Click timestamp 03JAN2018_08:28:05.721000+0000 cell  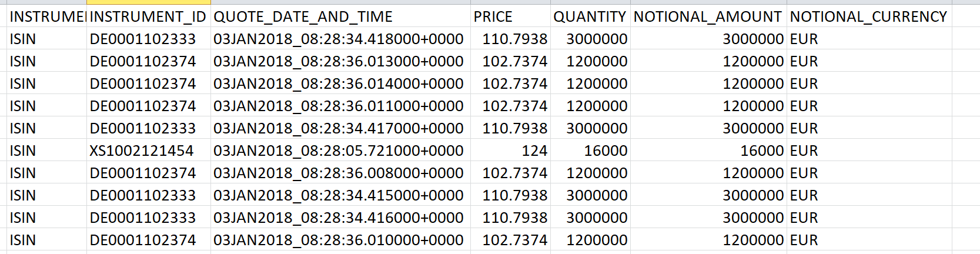coord(340,151)
